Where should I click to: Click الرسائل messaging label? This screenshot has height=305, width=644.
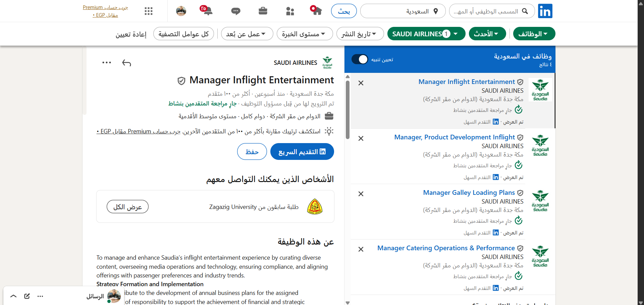[x=95, y=296]
